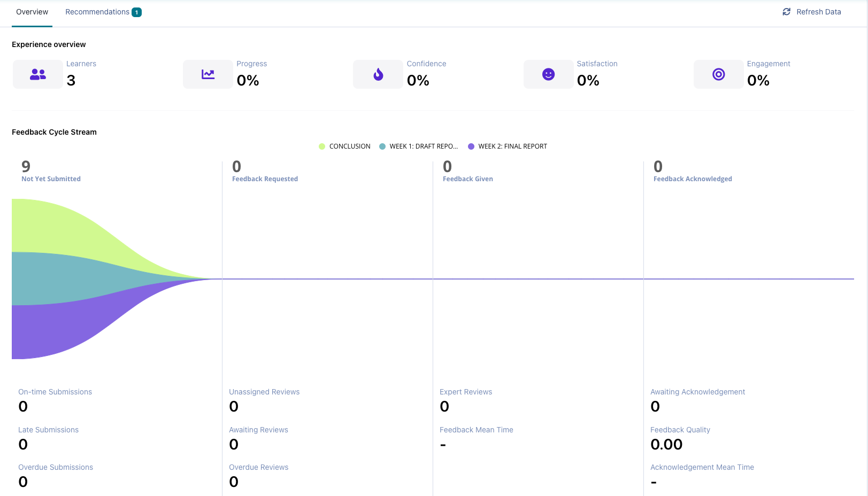Viewport: 868px width, 496px height.
Task: Open the Recommendations tab
Action: point(97,12)
